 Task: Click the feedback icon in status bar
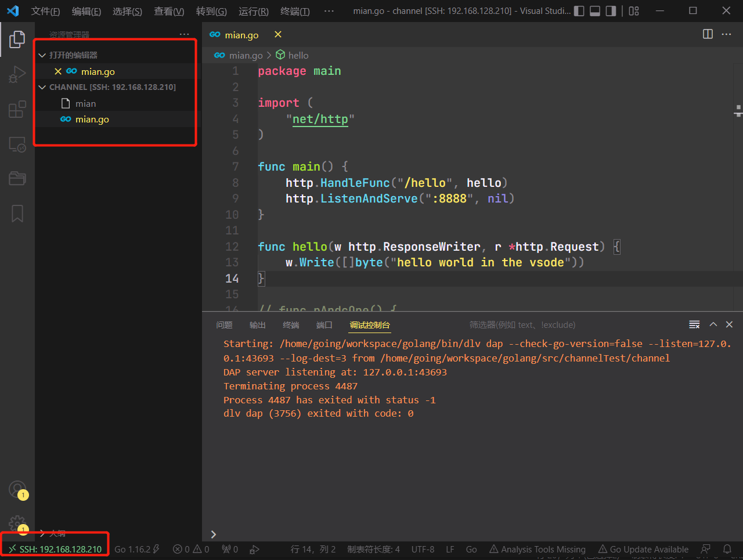click(x=706, y=549)
